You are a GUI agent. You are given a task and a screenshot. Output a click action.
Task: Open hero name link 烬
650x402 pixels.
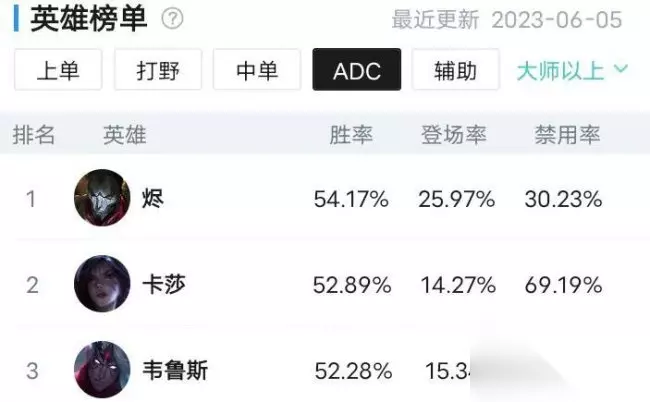tap(153, 199)
